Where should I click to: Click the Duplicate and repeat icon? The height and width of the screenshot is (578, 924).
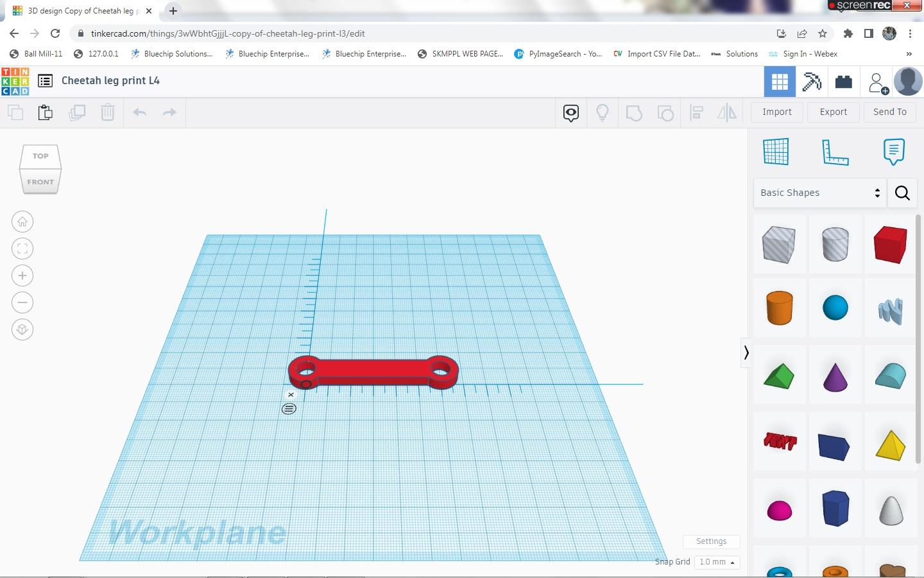(x=77, y=112)
